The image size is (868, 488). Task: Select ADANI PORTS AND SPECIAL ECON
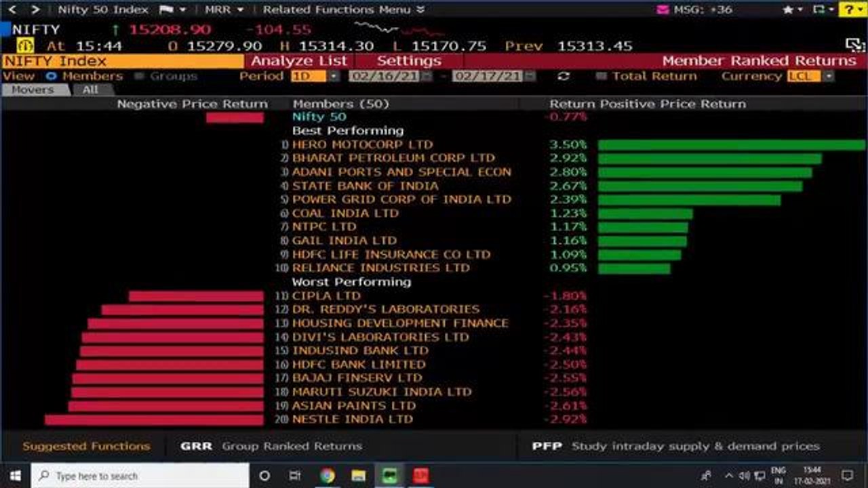tap(401, 171)
